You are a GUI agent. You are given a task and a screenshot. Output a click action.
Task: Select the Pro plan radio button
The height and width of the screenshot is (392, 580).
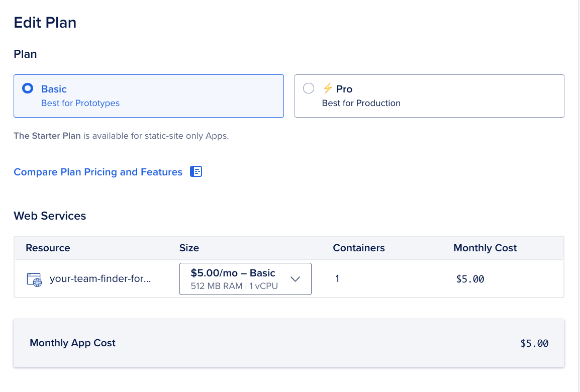pyautogui.click(x=309, y=89)
